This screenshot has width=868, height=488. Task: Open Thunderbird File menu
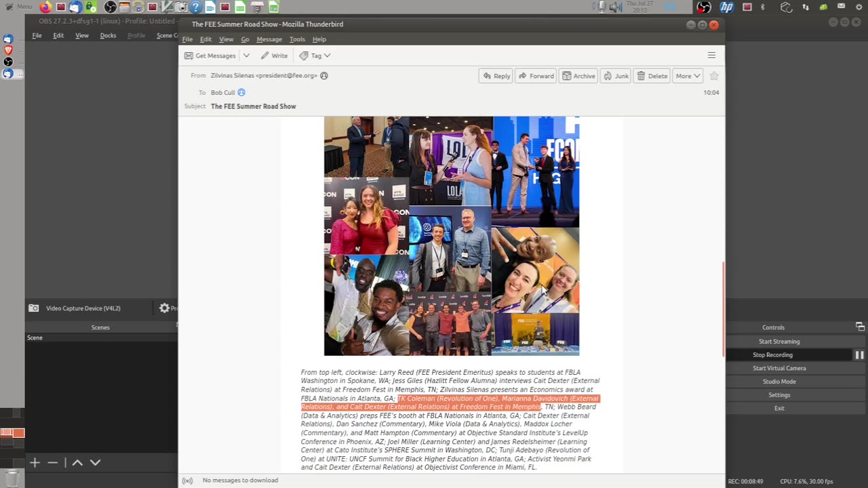click(187, 39)
